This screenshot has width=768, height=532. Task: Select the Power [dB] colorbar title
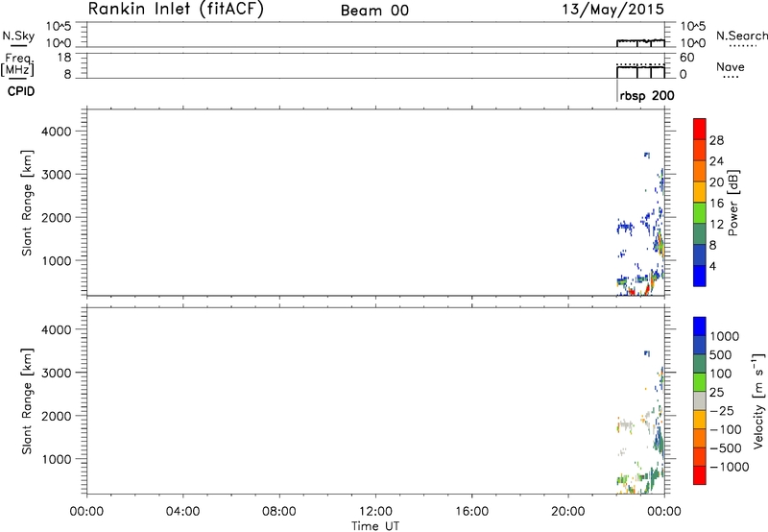tap(732, 203)
